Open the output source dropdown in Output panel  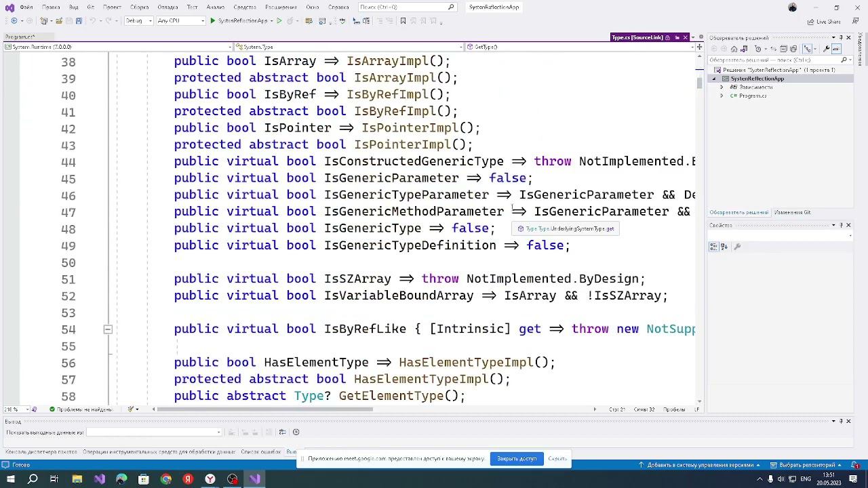[154, 432]
